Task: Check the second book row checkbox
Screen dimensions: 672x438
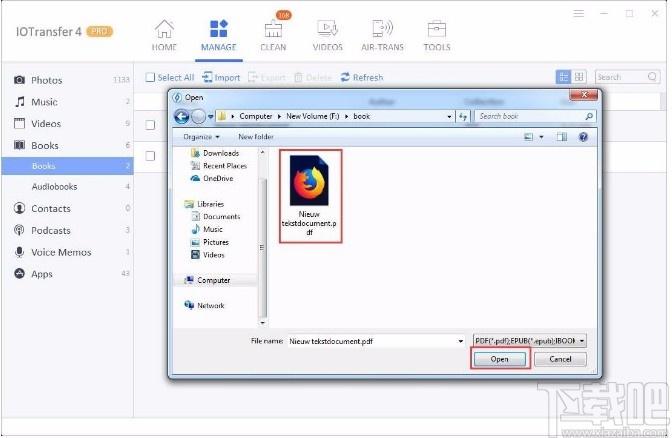Action: click(x=150, y=156)
